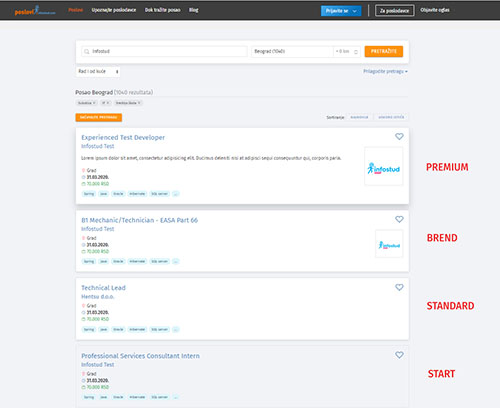Open the Technical Lead job title

coord(103,288)
